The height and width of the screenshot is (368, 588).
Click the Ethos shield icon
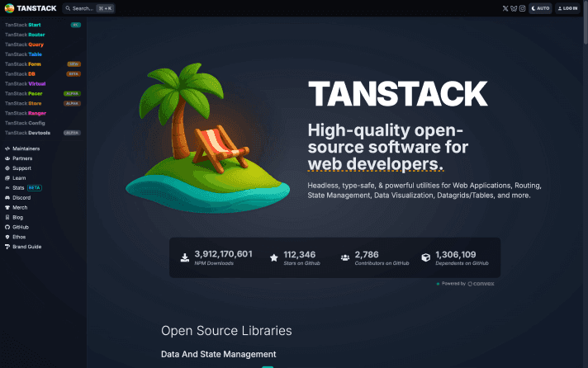(7, 237)
